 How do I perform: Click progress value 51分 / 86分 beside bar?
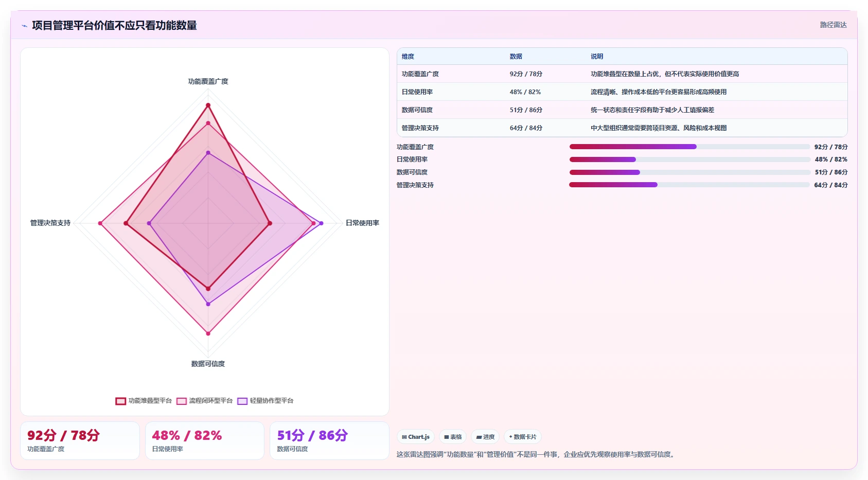[831, 172]
